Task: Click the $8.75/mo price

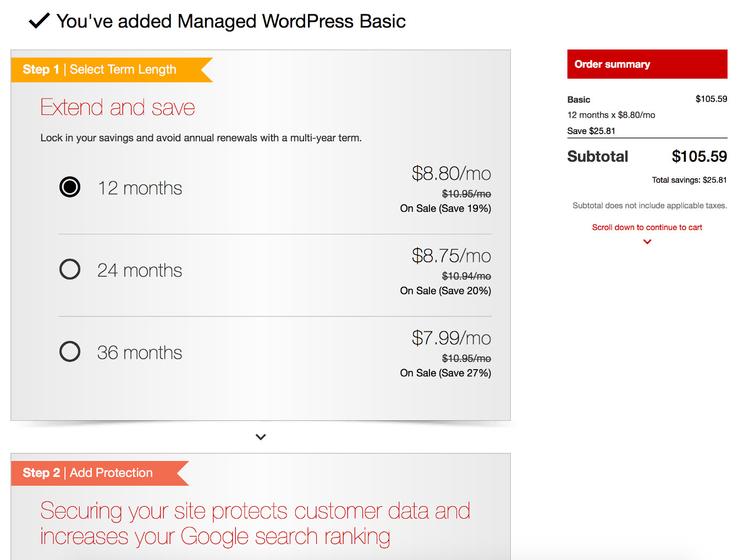Action: (x=451, y=256)
